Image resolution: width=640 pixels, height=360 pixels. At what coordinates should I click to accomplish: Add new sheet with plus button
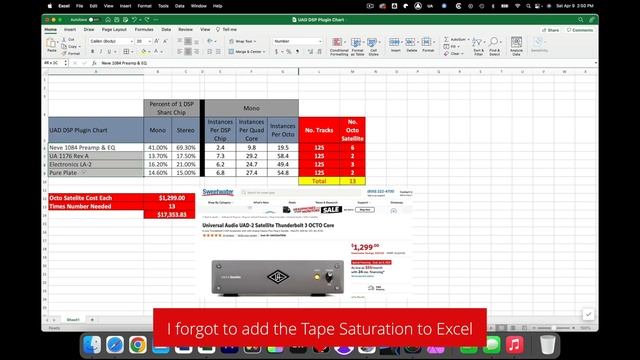click(x=92, y=320)
